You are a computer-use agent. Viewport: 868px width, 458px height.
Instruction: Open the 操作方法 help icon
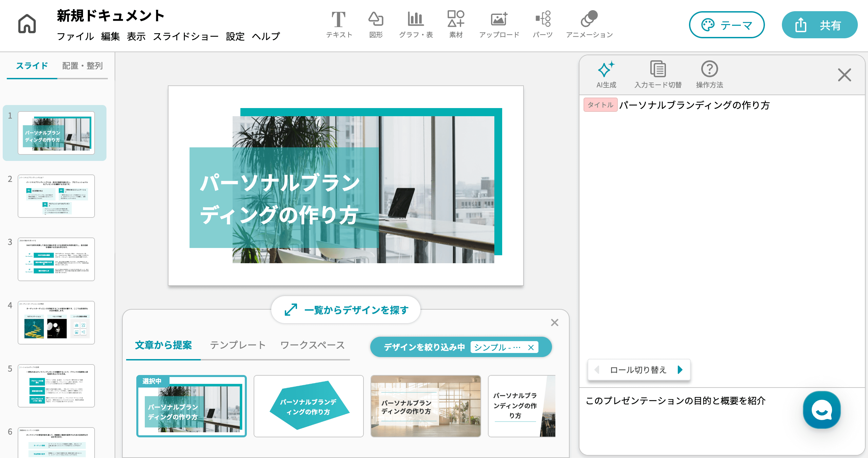point(709,75)
